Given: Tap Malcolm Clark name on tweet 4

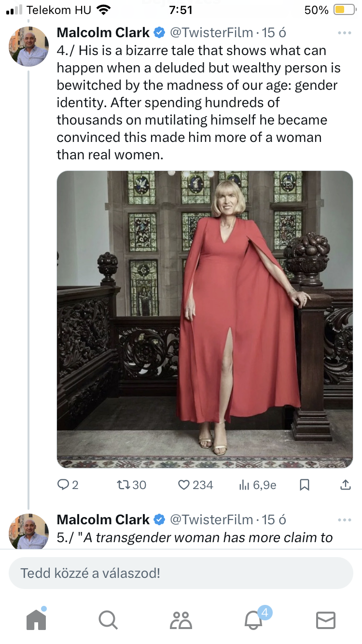Looking at the screenshot, I should tap(103, 33).
